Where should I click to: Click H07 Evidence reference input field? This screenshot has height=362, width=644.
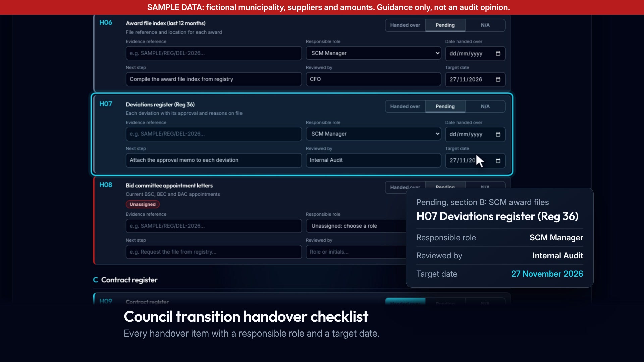[214, 134]
